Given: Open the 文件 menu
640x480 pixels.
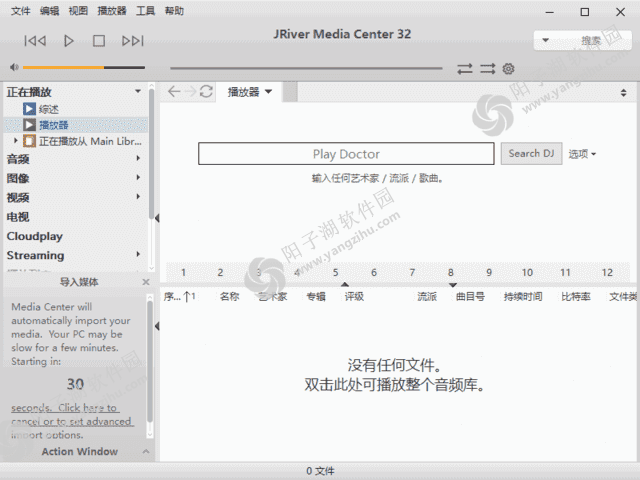Looking at the screenshot, I should click(20, 11).
